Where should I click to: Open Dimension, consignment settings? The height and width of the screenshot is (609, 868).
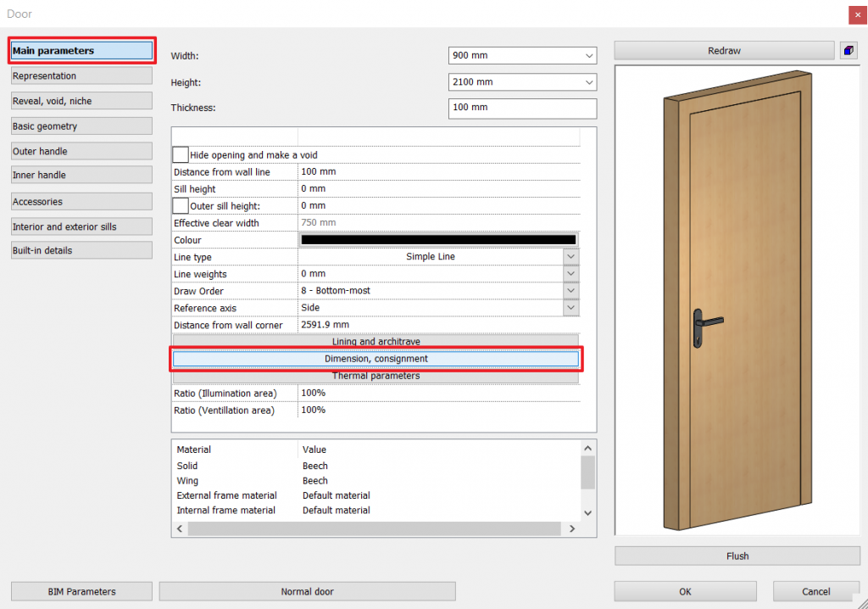(376, 359)
